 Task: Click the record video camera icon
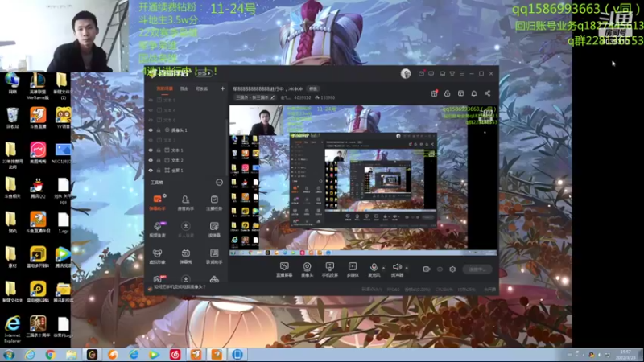click(x=427, y=269)
